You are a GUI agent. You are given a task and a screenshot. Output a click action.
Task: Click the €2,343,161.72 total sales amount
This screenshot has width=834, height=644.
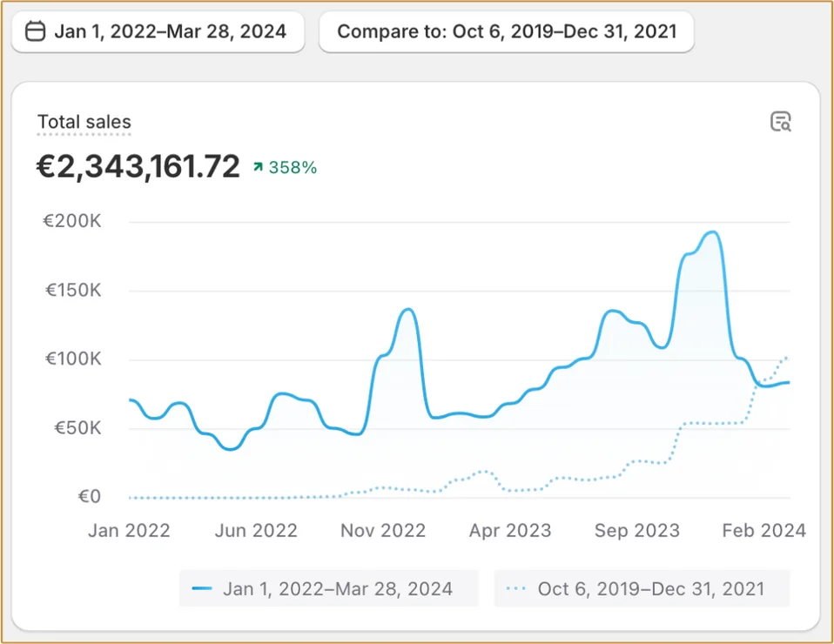pos(138,166)
